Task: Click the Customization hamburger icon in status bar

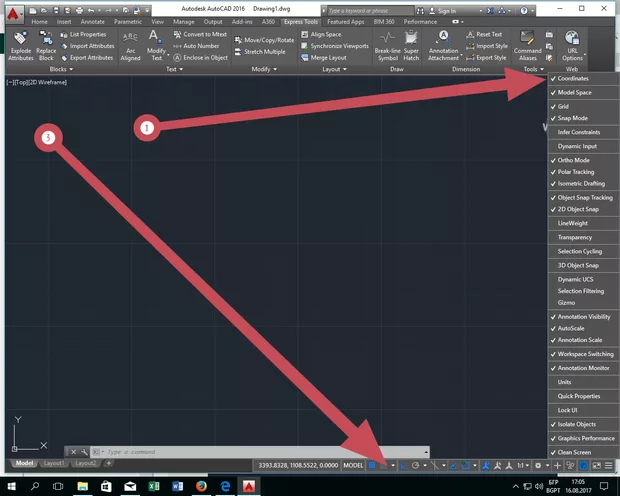Action: point(609,466)
